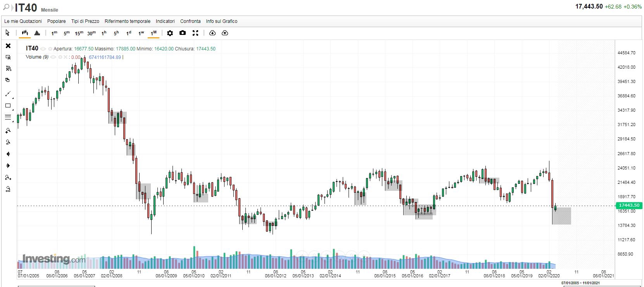Click the Volume (9) indicator label
The image size is (644, 287).
click(x=37, y=57)
